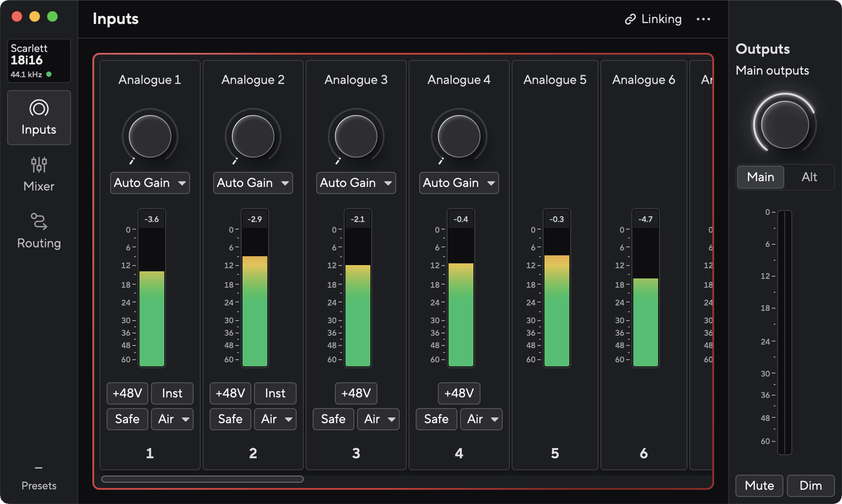Click the Main outputs level meter
The image size is (842, 504).
(785, 333)
